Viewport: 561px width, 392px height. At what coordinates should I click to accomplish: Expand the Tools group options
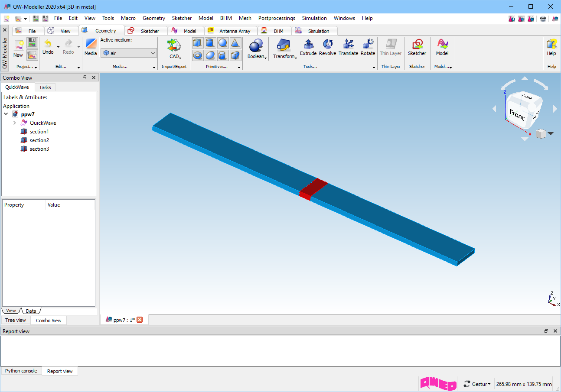coord(374,68)
